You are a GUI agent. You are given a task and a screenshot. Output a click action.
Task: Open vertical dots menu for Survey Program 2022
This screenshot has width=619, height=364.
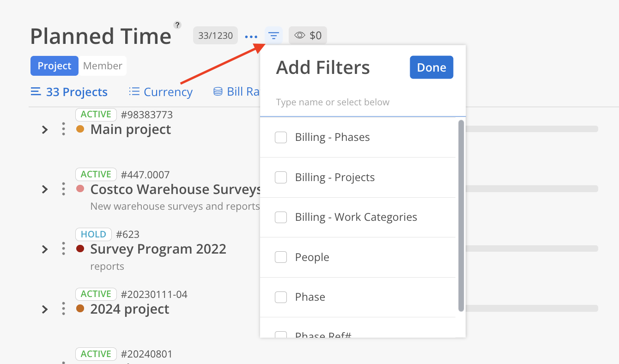[63, 249]
